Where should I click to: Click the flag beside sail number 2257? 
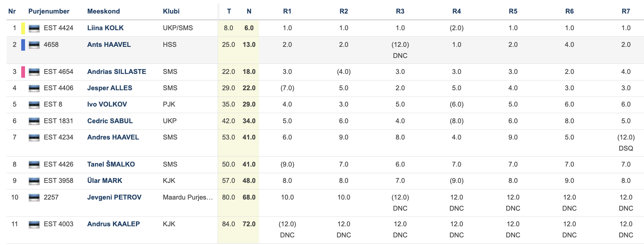34,198
